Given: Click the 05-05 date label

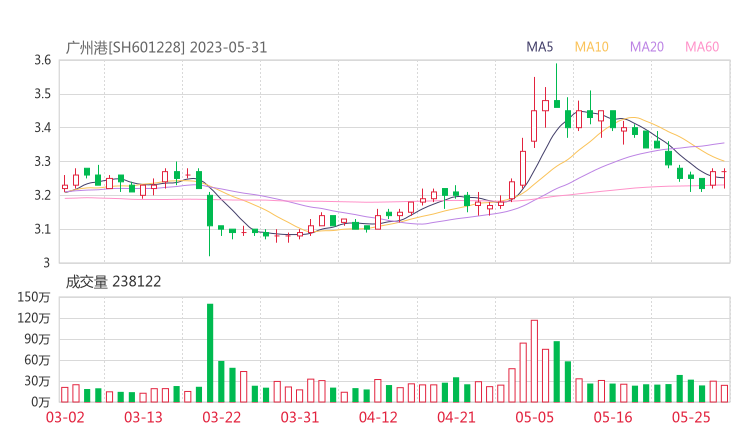Looking at the screenshot, I should (x=535, y=417).
